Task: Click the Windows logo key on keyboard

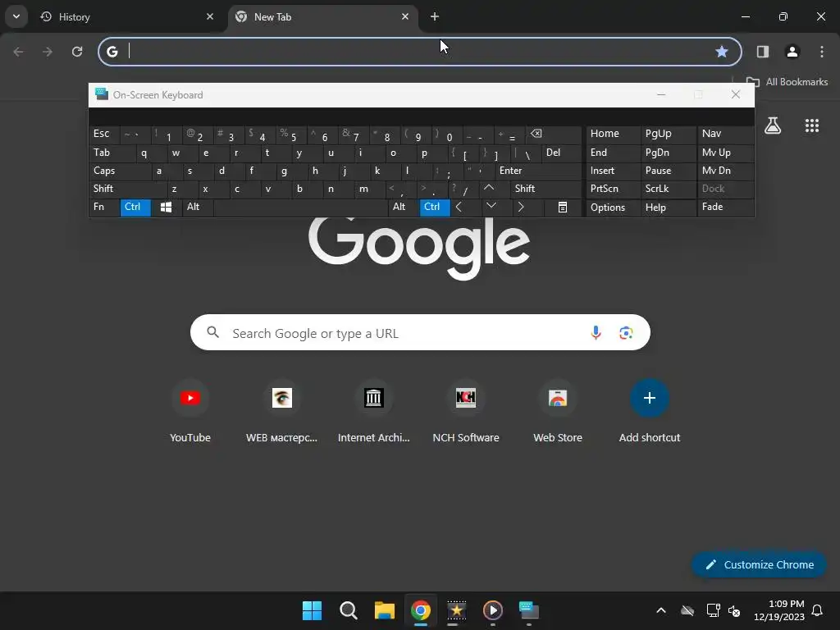Action: click(166, 208)
